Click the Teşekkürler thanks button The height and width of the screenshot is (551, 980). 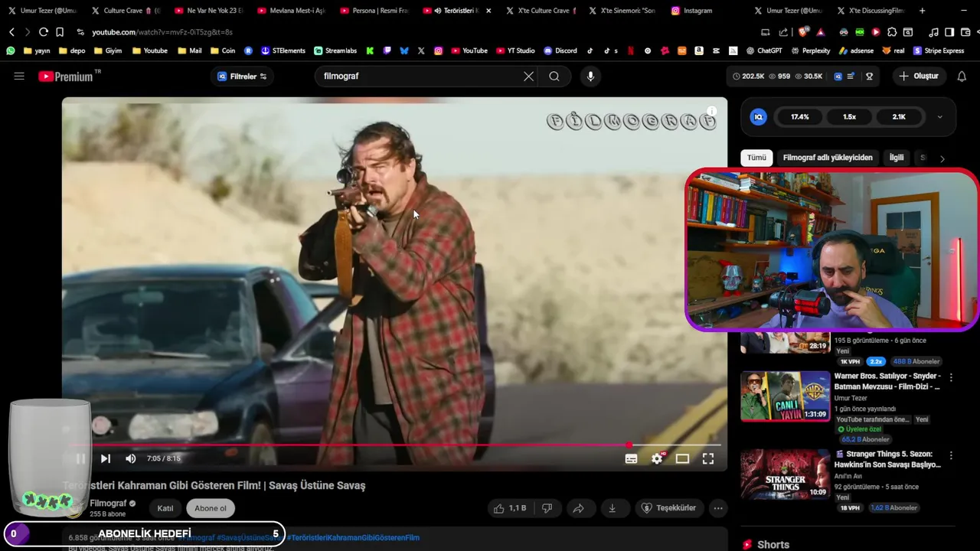click(x=669, y=508)
